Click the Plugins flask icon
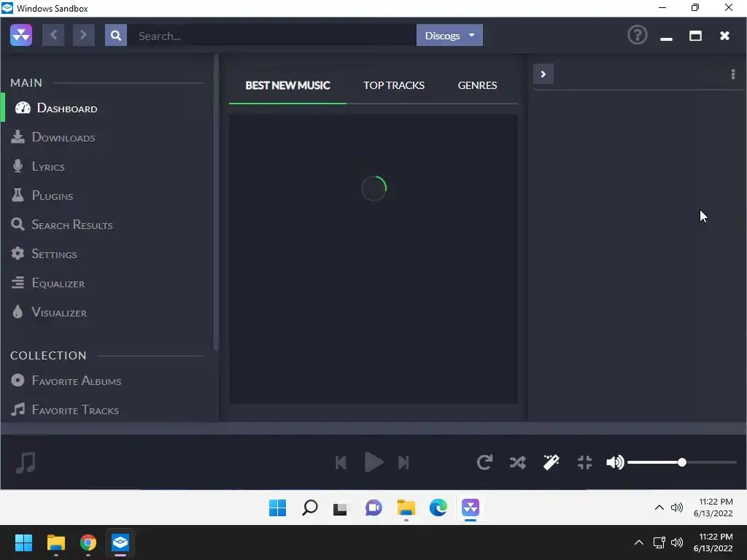This screenshot has width=747, height=560. [x=18, y=195]
